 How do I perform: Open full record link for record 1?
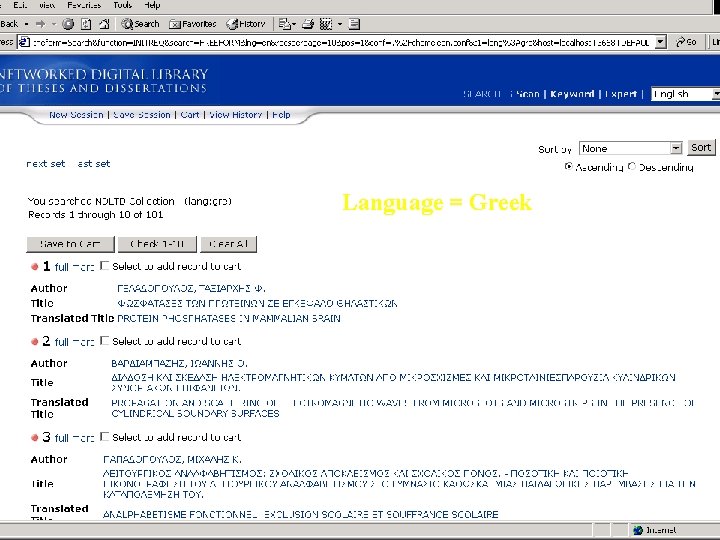[x=74, y=267]
